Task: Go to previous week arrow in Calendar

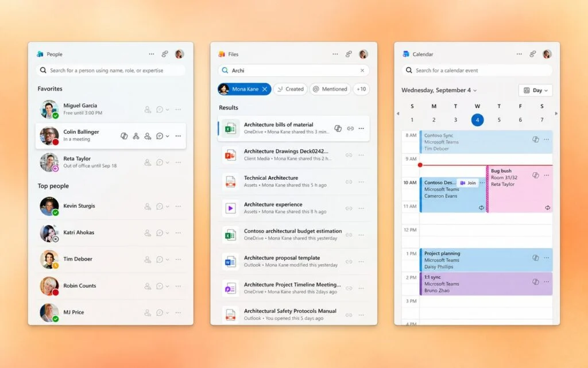Action: (x=398, y=113)
